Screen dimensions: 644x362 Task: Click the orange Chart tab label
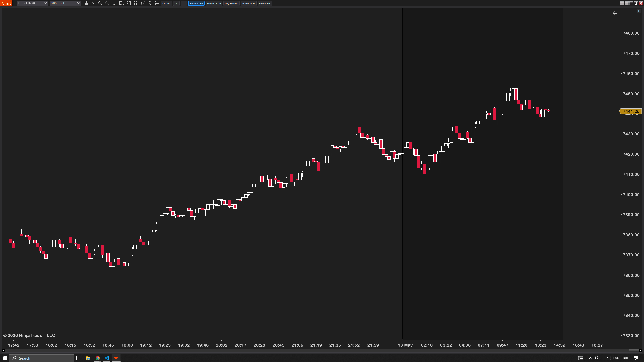click(6, 3)
